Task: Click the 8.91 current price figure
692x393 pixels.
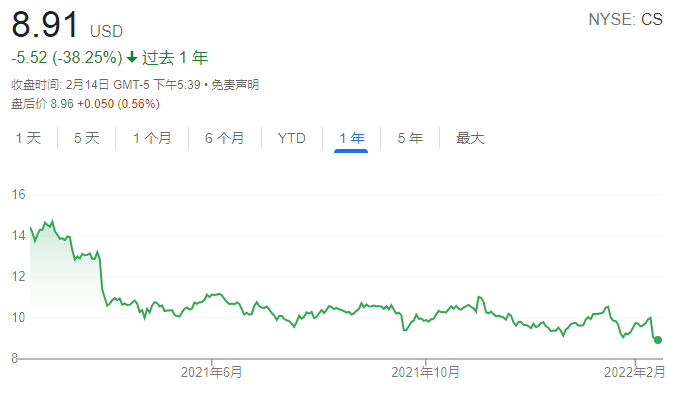Action: click(x=45, y=25)
